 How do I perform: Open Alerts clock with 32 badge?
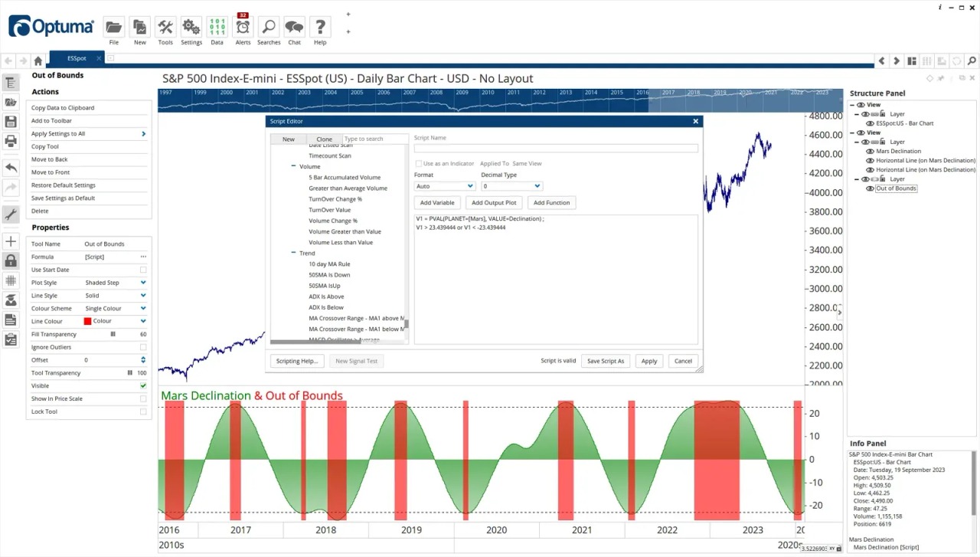pyautogui.click(x=243, y=28)
